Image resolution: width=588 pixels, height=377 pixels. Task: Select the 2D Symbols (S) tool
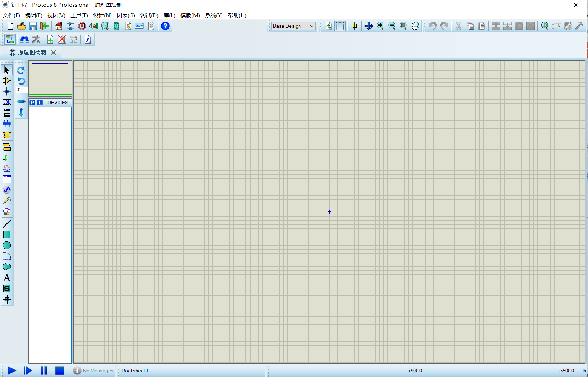(7, 289)
